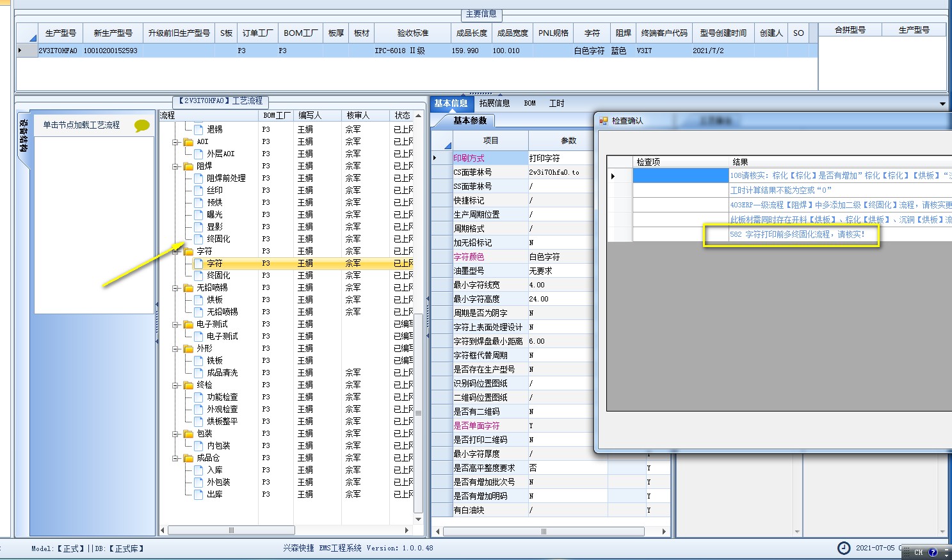Click the 字符颜色 parameter label
This screenshot has height=560, width=952.
(x=469, y=257)
